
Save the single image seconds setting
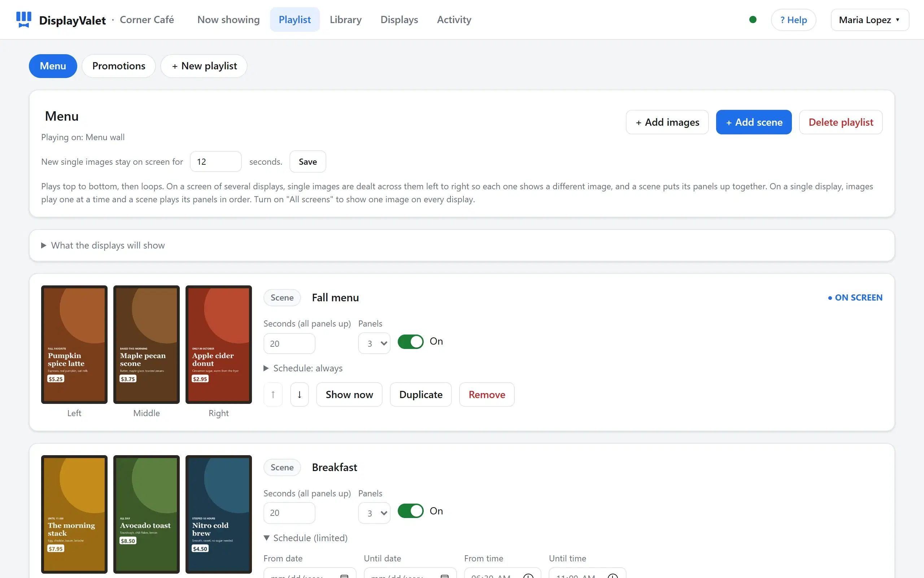[x=308, y=162]
